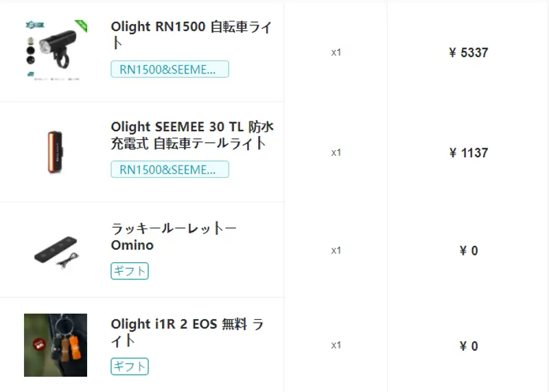
Task: Open the i1R 2 EOS keychain light photo
Action: click(56, 345)
